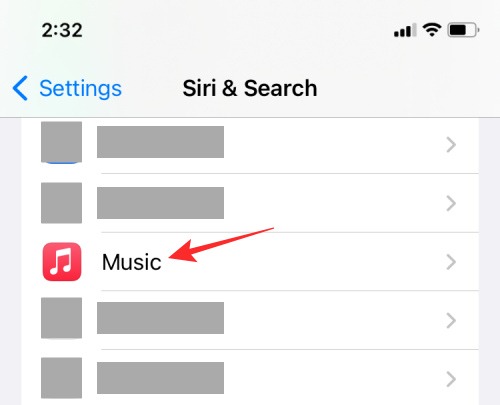Tap the Wi-Fi status icon
The image size is (500, 405).
[432, 30]
